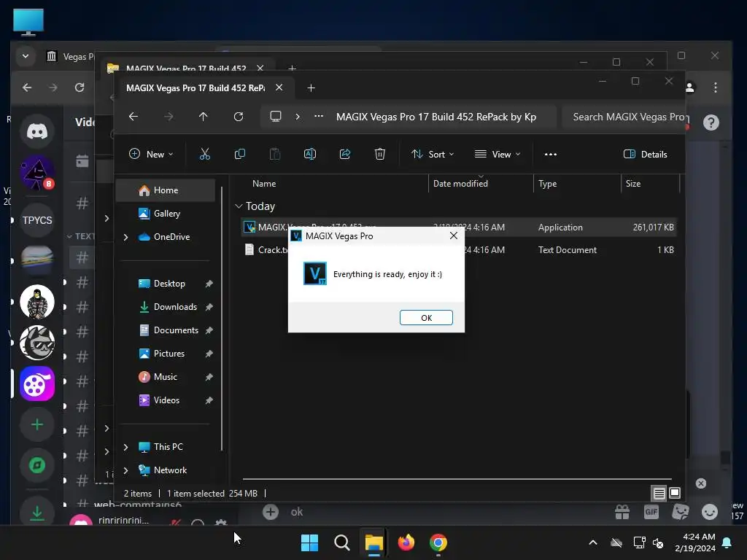
Task: Expand the Network tree node
Action: click(125, 470)
